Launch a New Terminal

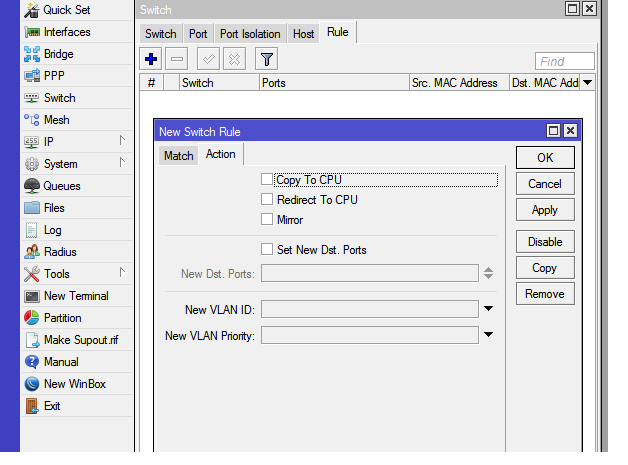point(76,296)
